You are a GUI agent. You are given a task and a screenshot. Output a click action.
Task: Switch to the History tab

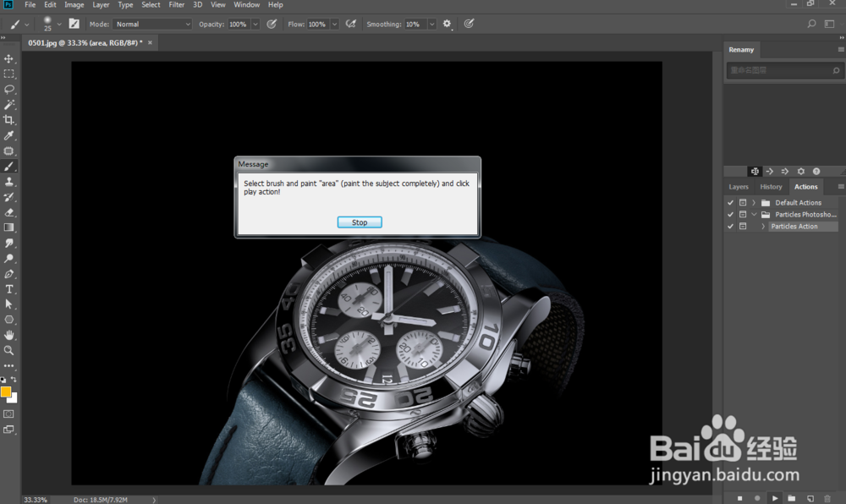pyautogui.click(x=771, y=187)
